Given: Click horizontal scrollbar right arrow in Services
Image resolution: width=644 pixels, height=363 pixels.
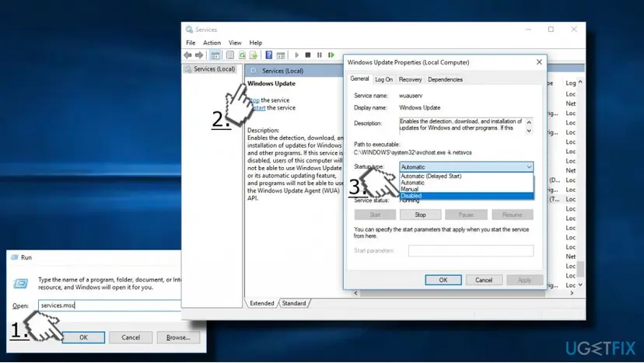Looking at the screenshot, I should click(x=572, y=293).
